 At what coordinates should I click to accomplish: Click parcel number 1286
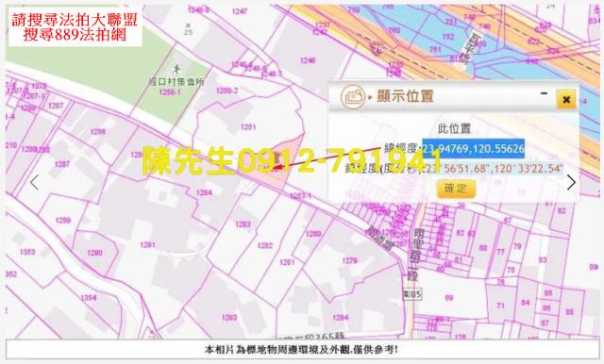(98, 132)
